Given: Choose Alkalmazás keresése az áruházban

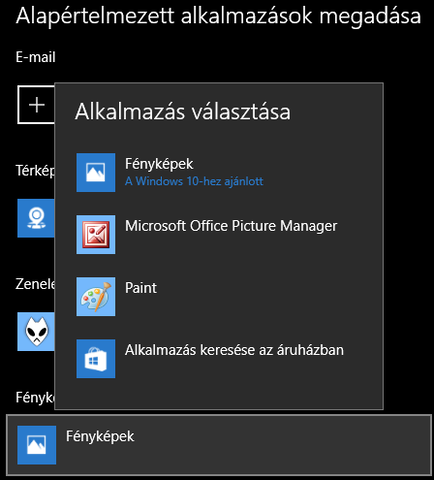Looking at the screenshot, I should click(234, 350).
